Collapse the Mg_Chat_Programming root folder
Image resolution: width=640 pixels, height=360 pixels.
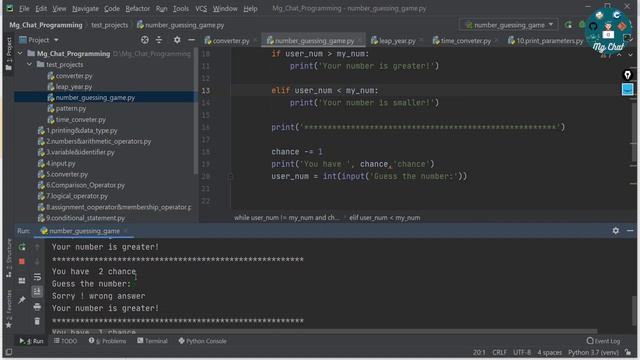click(x=20, y=53)
